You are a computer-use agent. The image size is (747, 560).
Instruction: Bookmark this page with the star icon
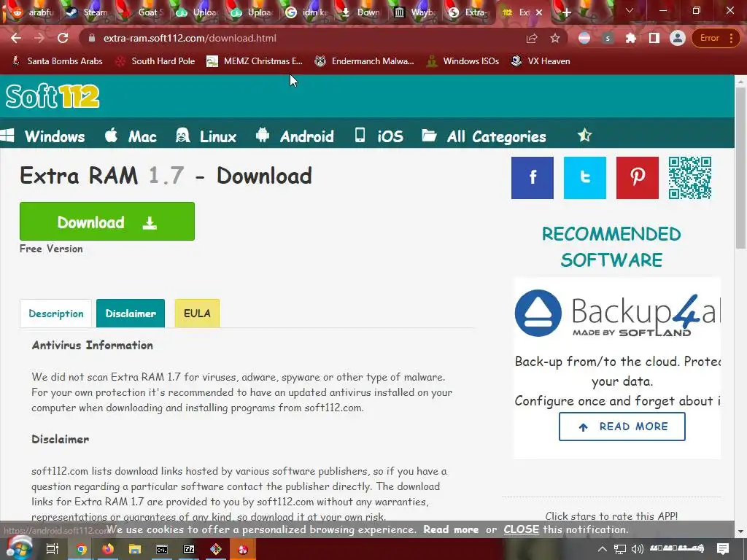click(555, 38)
